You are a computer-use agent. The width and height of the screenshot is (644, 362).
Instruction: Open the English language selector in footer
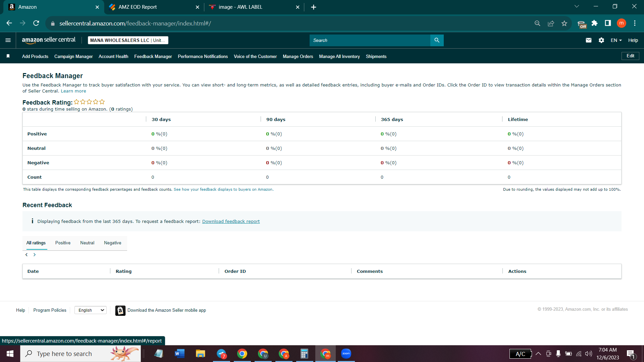[91, 310]
